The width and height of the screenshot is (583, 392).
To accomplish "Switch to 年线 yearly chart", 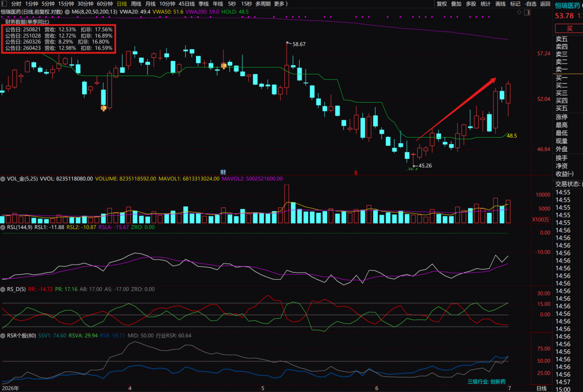I will pyautogui.click(x=218, y=4).
